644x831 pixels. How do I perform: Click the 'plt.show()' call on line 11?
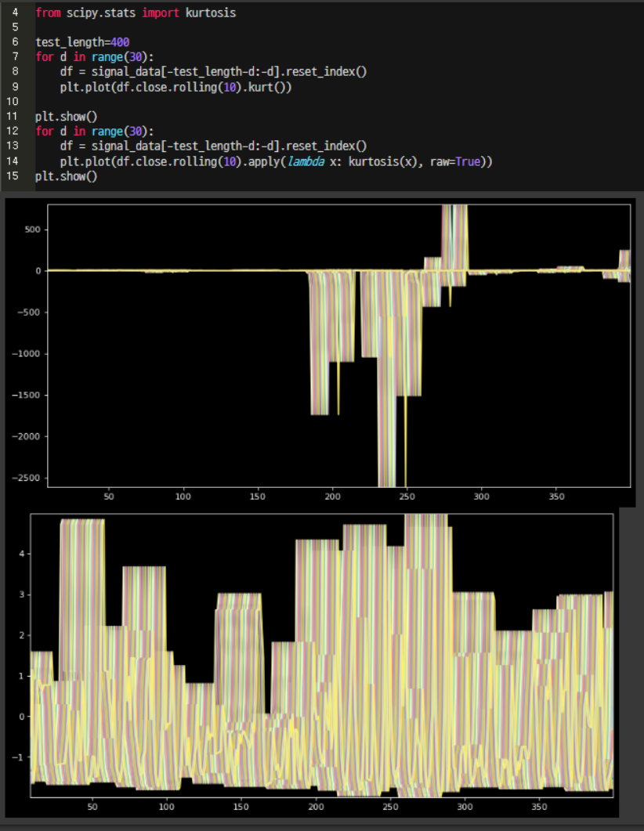[67, 117]
